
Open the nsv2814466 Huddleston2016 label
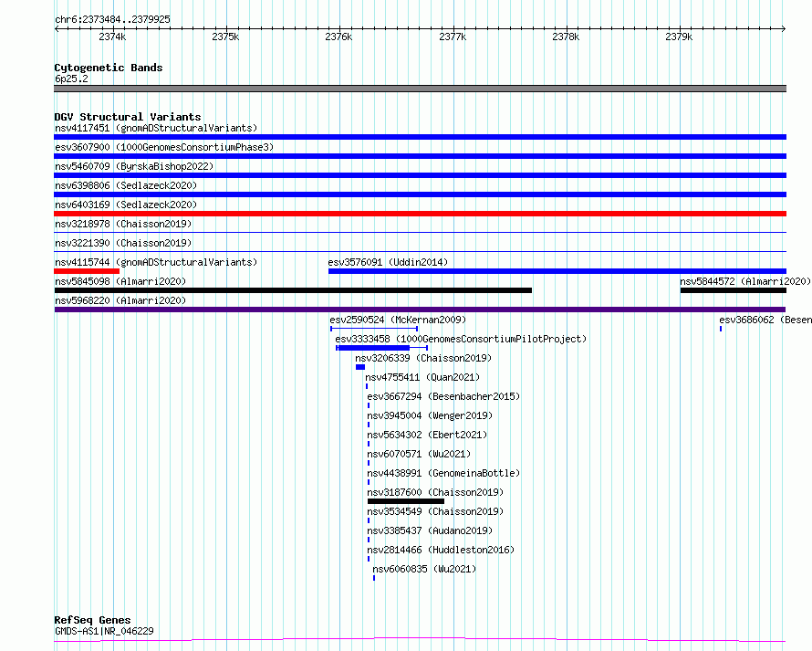(441, 550)
